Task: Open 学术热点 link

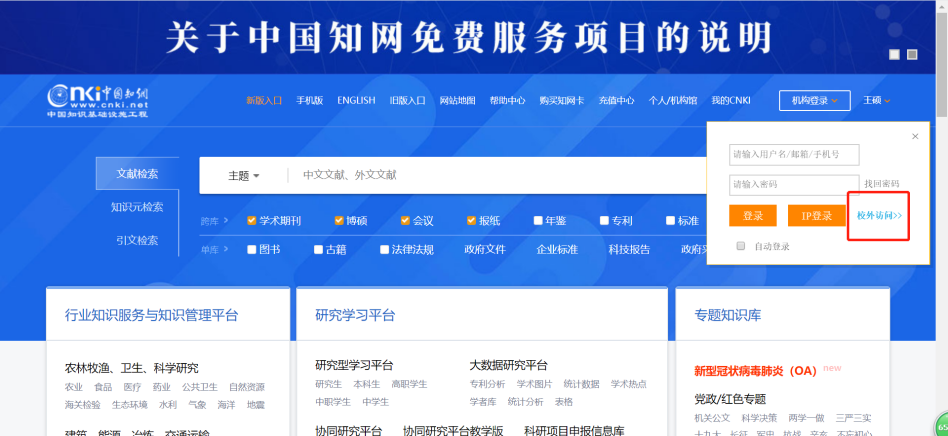Action: pyautogui.click(x=628, y=384)
